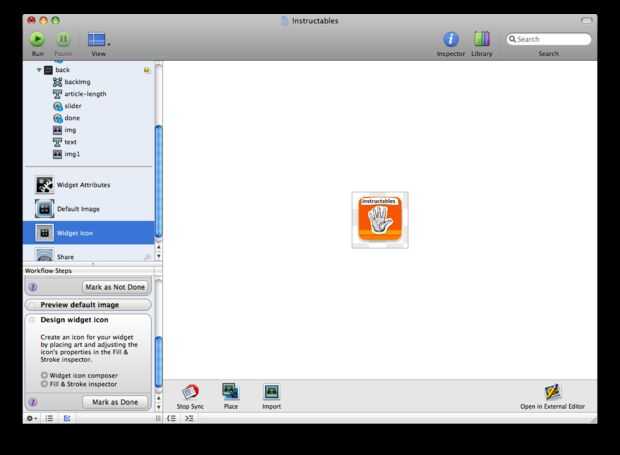The width and height of the screenshot is (620, 455).
Task: Collapse the back group in navigator
Action: [x=39, y=70]
